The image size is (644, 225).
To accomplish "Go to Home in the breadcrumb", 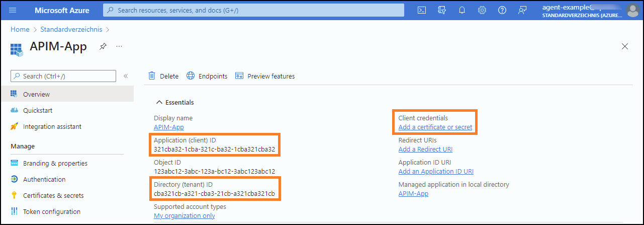I will click(20, 29).
